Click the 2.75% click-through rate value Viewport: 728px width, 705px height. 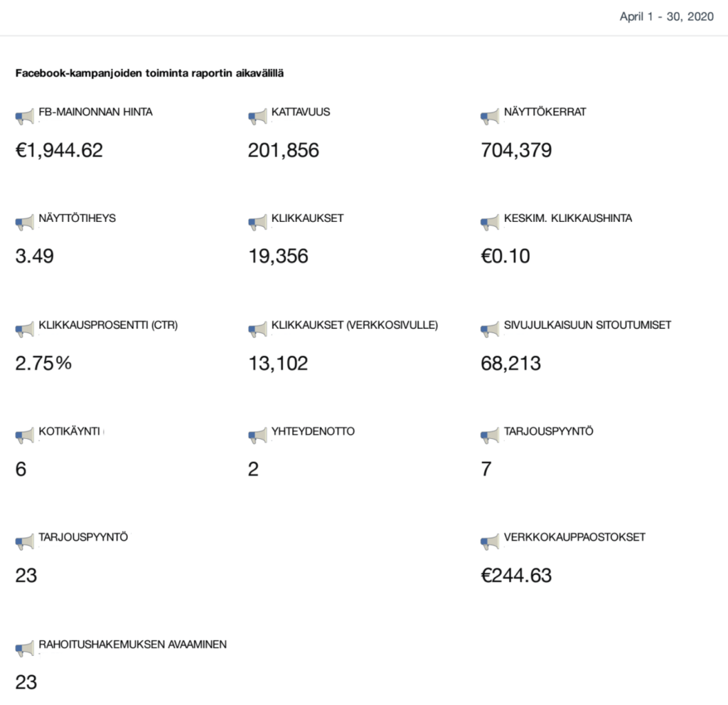point(43,363)
